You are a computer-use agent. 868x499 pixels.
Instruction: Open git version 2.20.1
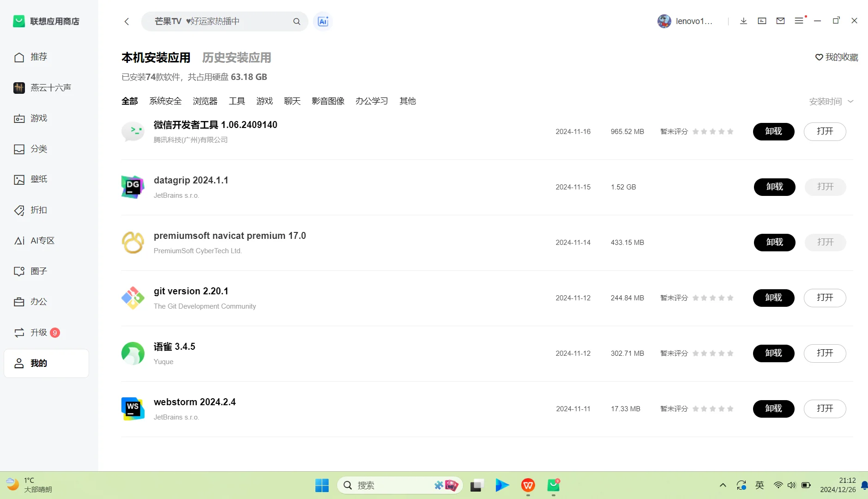pos(825,298)
